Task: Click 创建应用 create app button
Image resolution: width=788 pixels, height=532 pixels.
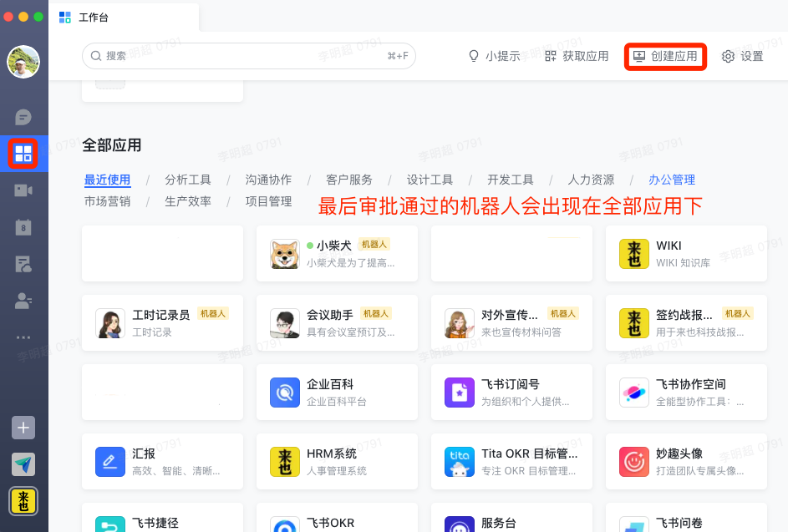Action: (665, 56)
